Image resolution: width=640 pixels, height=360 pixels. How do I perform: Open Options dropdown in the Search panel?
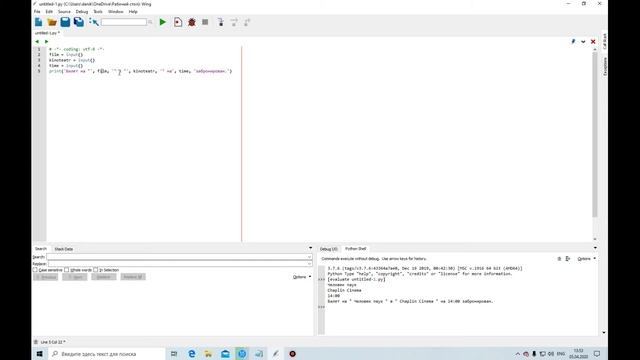(x=302, y=277)
